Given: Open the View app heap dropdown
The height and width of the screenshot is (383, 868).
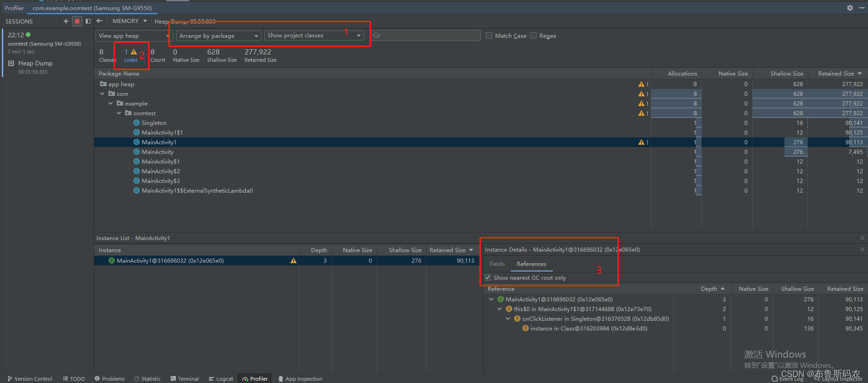Looking at the screenshot, I should tap(134, 35).
